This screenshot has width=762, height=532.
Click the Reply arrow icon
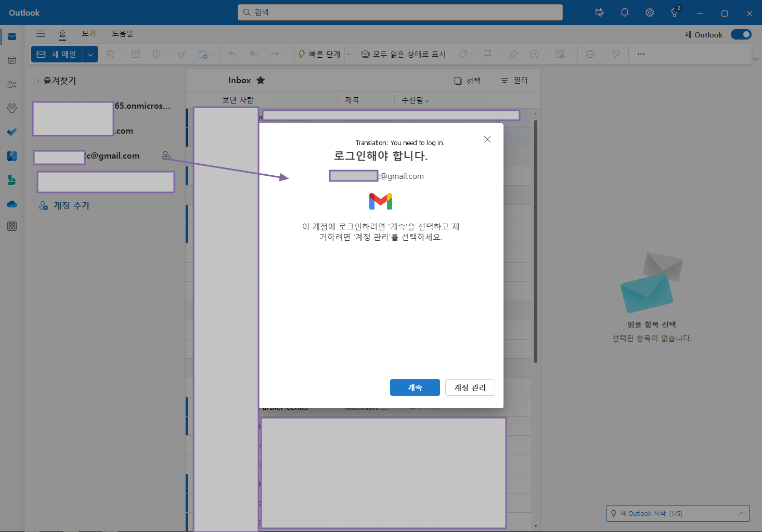tap(233, 54)
